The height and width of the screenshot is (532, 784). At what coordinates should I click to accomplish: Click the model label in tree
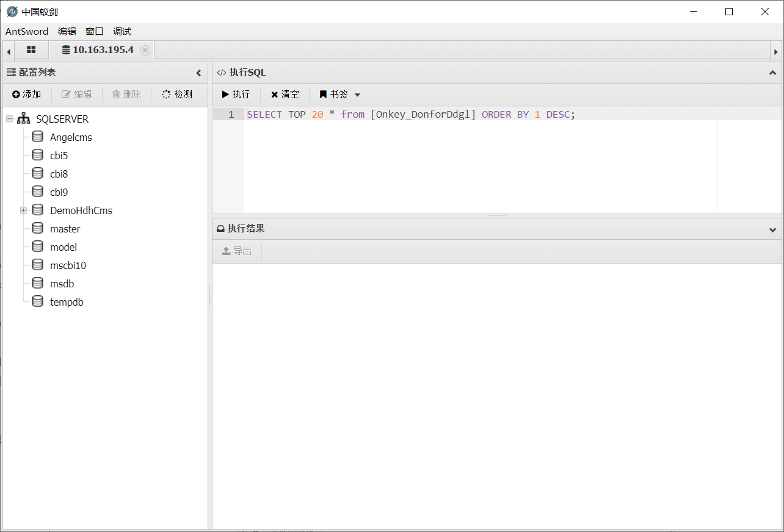tap(64, 247)
